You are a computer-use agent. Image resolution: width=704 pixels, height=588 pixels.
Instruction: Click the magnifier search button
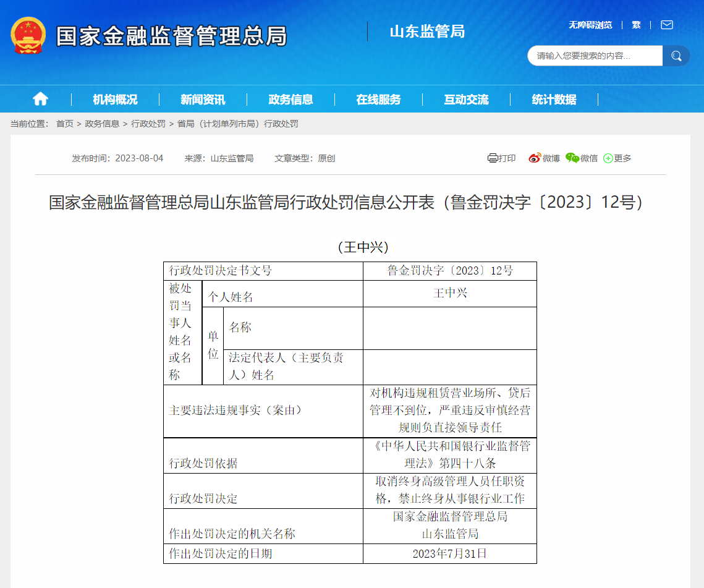(676, 56)
